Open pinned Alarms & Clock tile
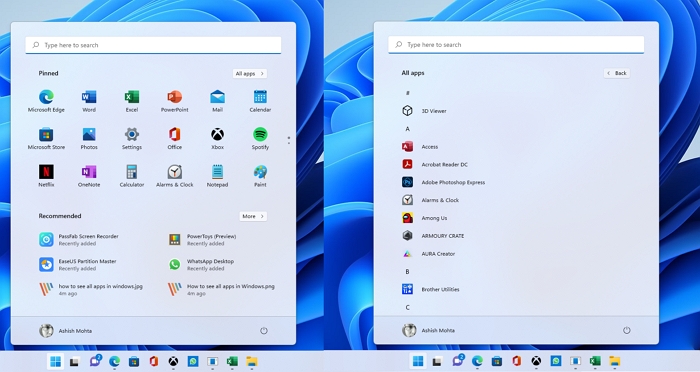The image size is (700, 372). tap(175, 176)
